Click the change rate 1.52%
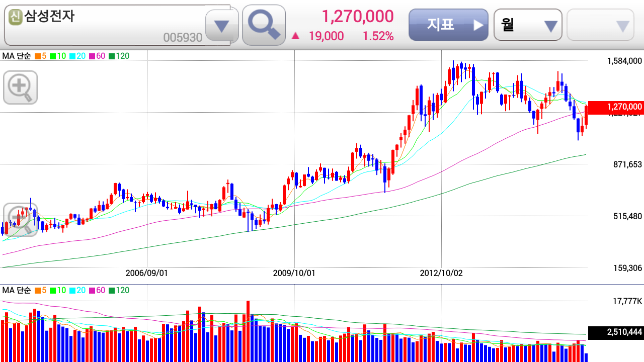The image size is (644, 362). click(x=378, y=36)
